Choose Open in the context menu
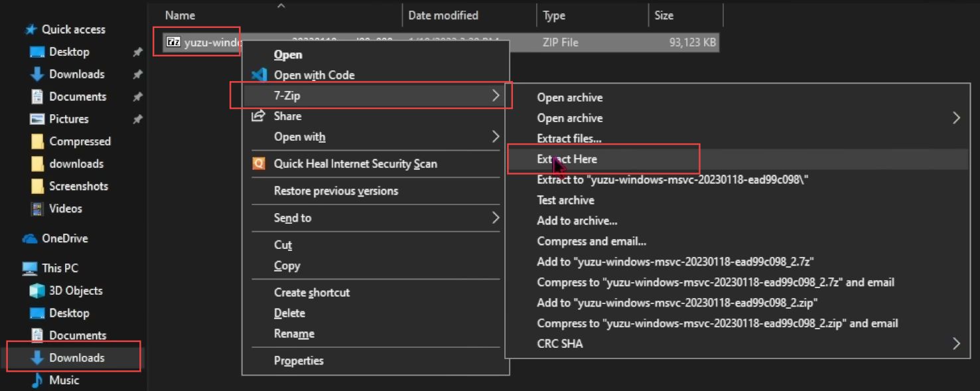The image size is (980, 391). coord(287,54)
